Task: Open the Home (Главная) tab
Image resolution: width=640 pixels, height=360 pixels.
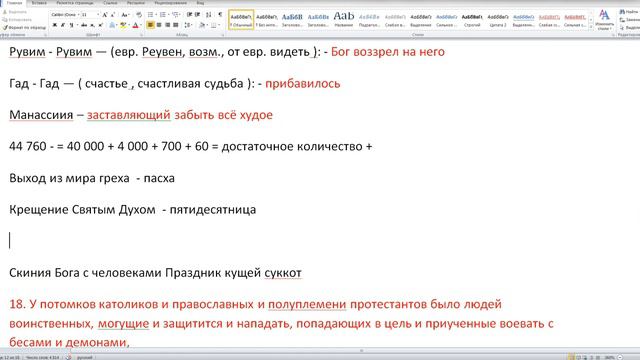Action: [x=14, y=3]
